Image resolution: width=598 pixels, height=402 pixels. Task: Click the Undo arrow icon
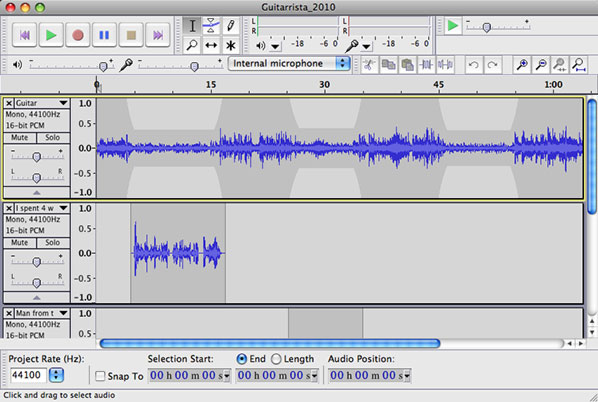(474, 65)
